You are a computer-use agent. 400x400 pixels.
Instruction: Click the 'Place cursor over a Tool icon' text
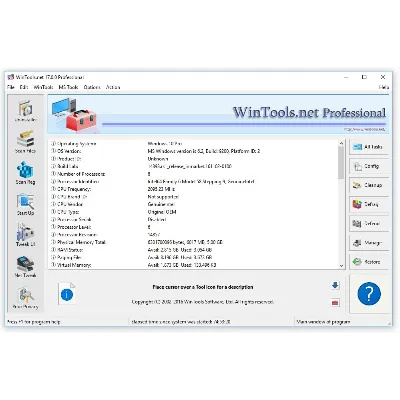203,287
